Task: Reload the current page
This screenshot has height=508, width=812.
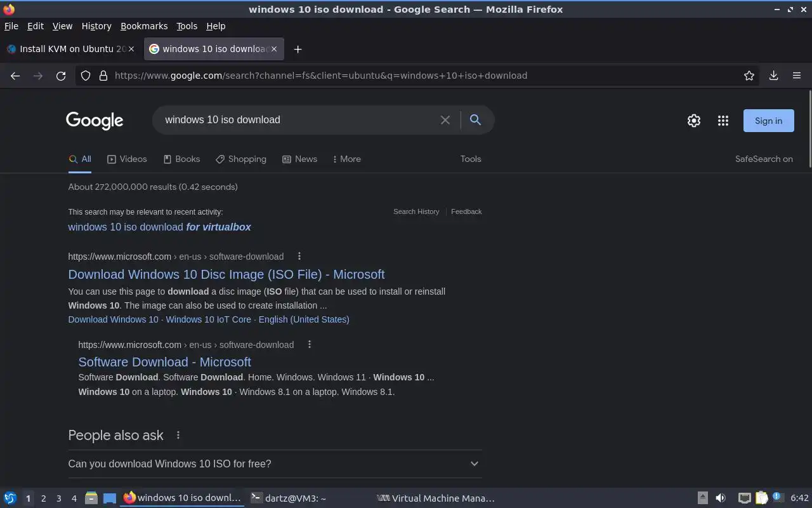Action: click(61, 76)
